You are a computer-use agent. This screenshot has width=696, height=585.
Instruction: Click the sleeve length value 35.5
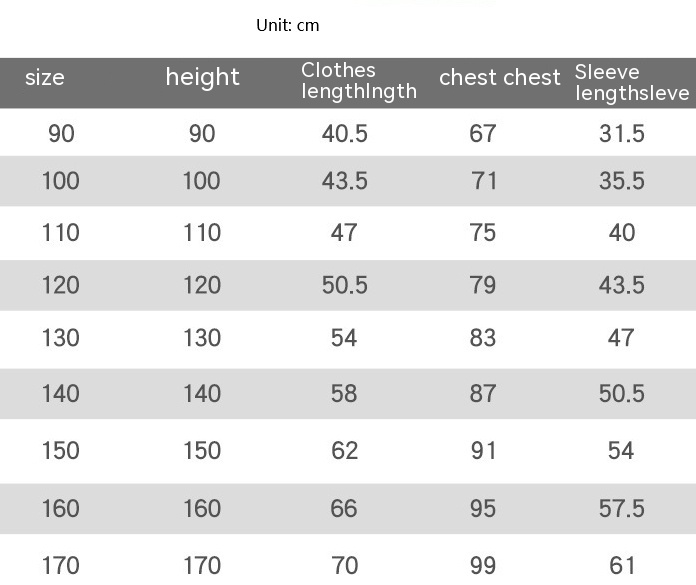pyautogui.click(x=621, y=182)
